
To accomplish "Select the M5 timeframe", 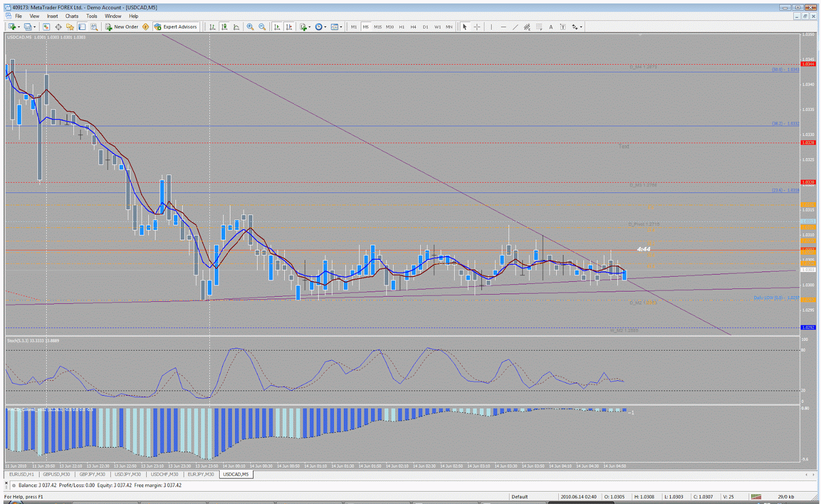I will pos(365,27).
